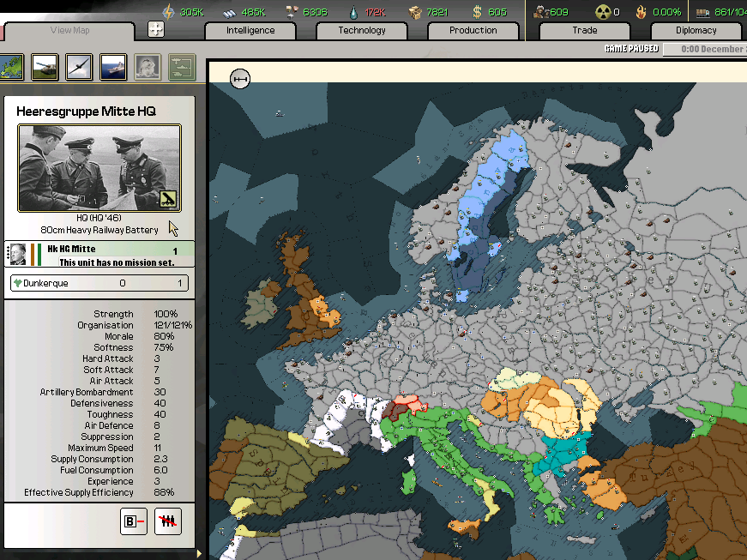Switch to the Technology tab

(x=362, y=31)
